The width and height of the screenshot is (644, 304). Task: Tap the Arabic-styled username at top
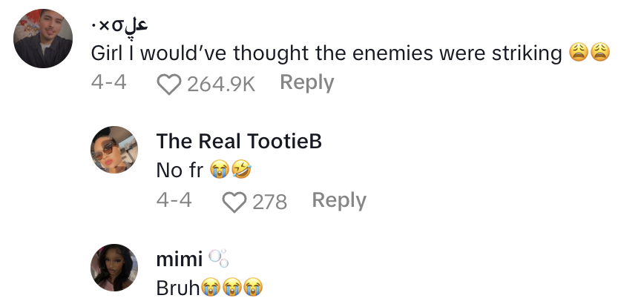click(x=119, y=24)
